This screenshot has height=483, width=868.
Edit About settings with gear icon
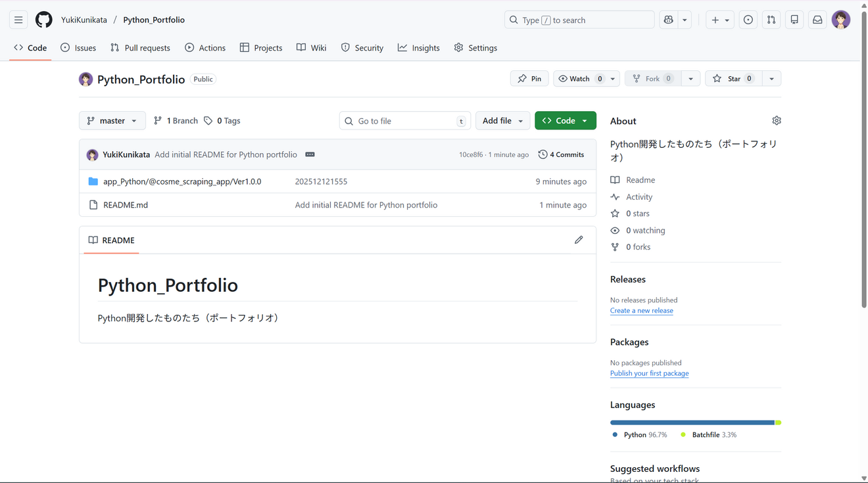click(777, 121)
